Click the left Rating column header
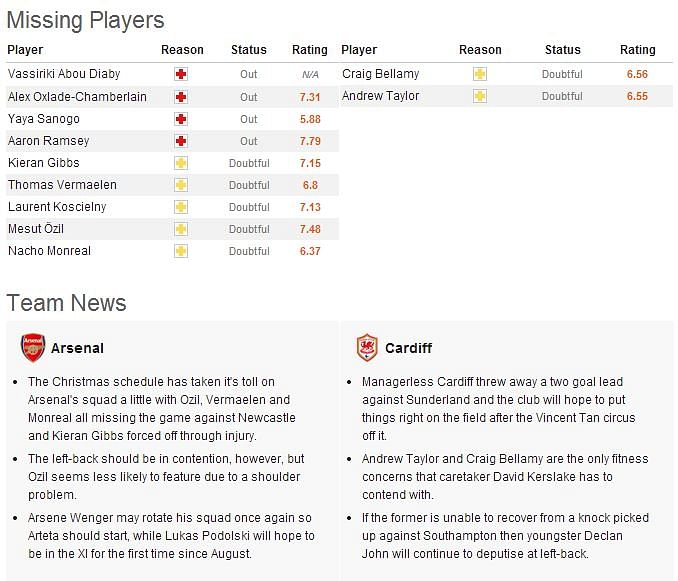This screenshot has height=581, width=678. (x=310, y=50)
